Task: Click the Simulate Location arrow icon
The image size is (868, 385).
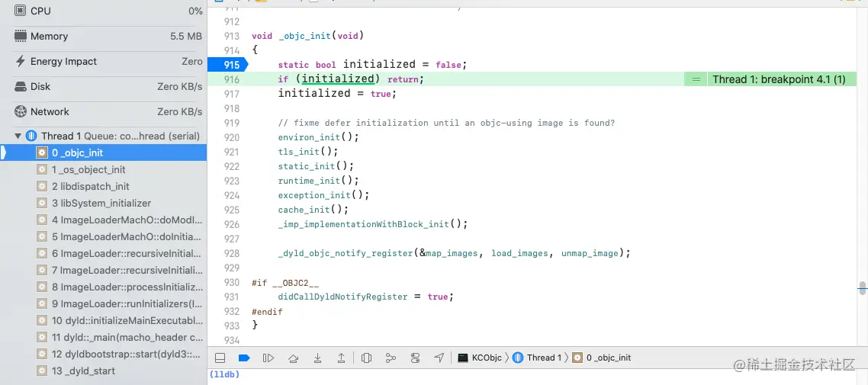Action: coord(439,358)
